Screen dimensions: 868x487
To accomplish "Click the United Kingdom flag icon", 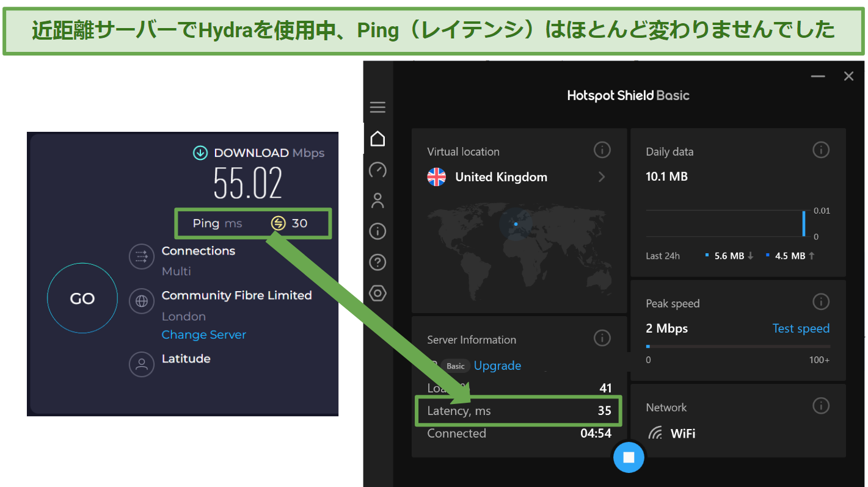I will 436,177.
